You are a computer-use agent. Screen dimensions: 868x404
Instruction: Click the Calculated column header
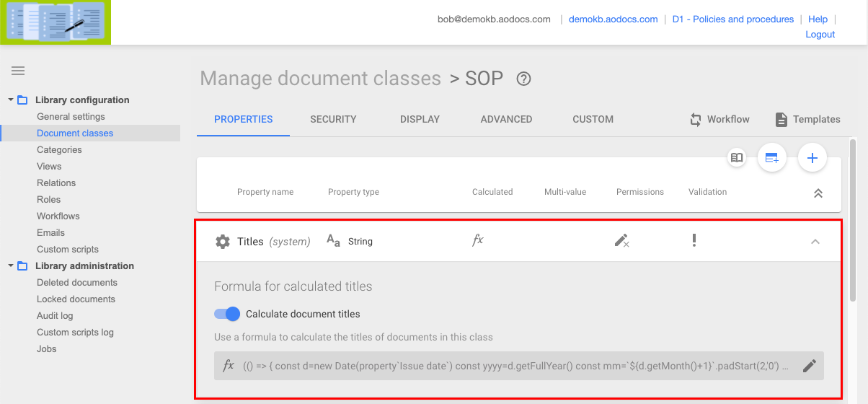pyautogui.click(x=492, y=192)
